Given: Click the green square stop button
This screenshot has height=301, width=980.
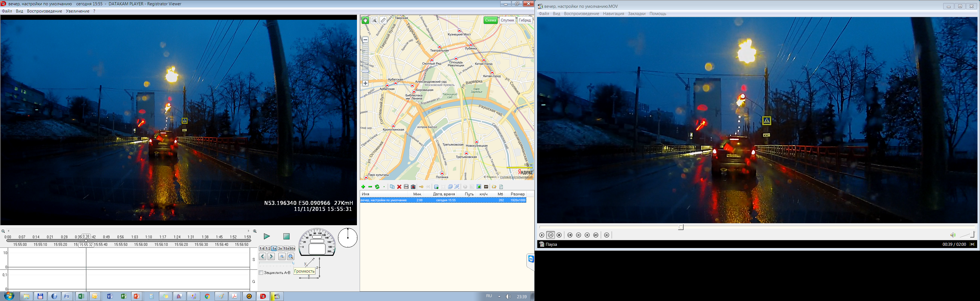Looking at the screenshot, I should pyautogui.click(x=286, y=237).
